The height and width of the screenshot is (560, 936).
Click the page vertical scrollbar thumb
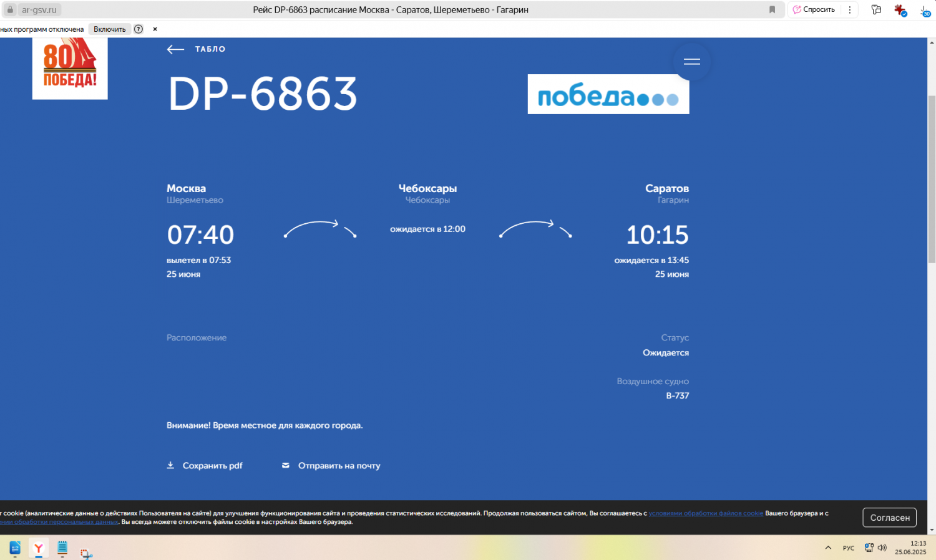coord(932,180)
